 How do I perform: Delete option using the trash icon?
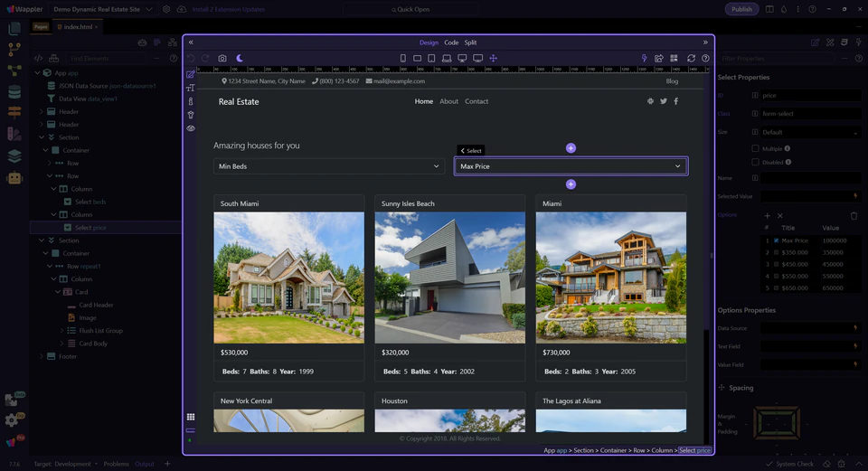pyautogui.click(x=854, y=216)
